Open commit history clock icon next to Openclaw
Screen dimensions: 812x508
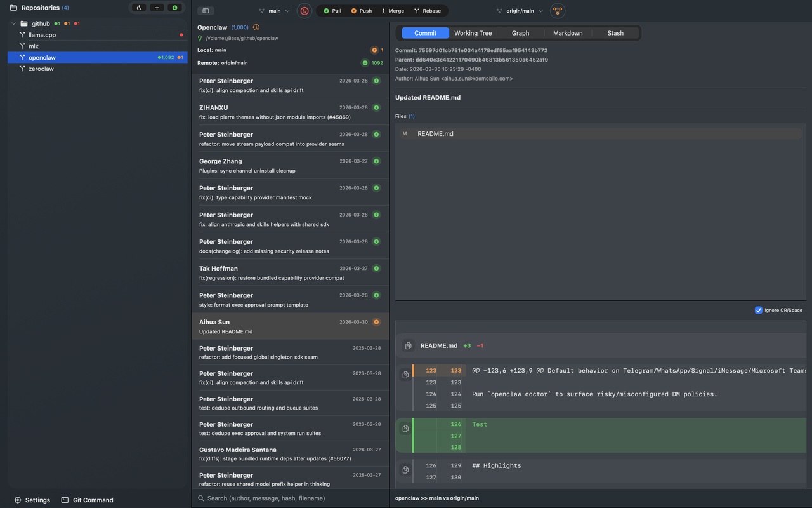click(x=256, y=27)
